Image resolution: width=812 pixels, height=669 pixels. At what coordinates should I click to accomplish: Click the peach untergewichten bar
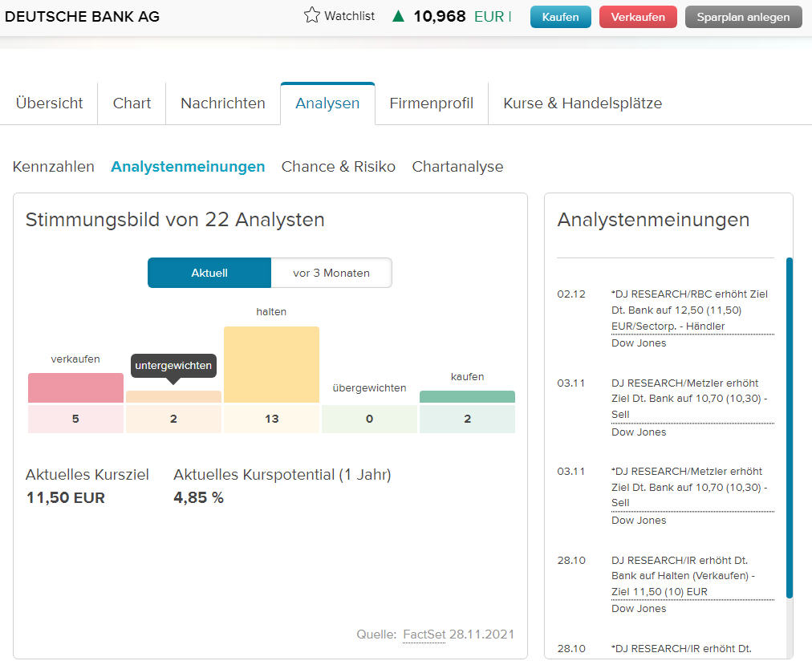[x=173, y=396]
